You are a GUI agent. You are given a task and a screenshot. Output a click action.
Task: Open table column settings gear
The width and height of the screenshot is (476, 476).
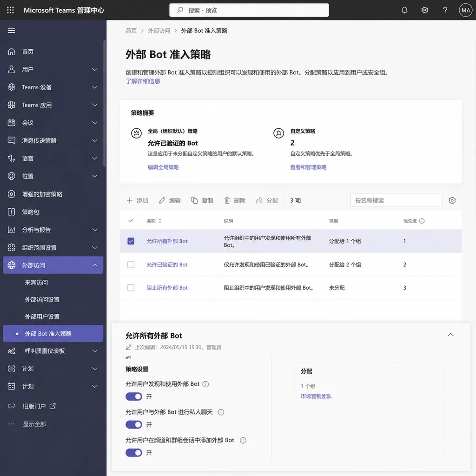click(452, 200)
